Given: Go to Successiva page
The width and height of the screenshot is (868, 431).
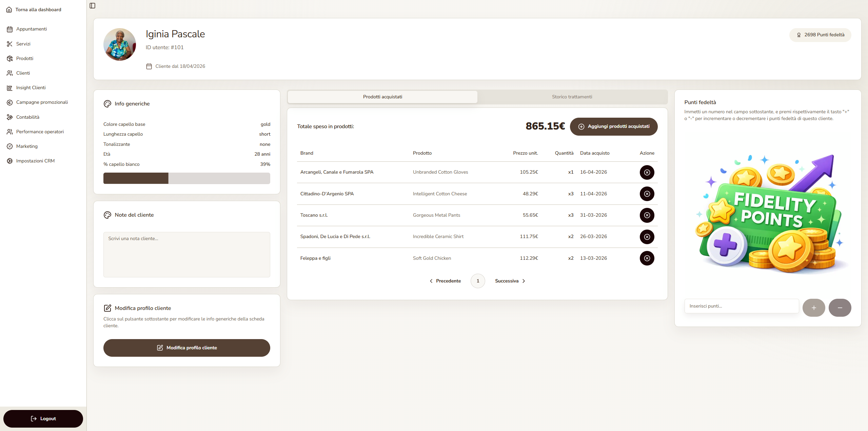Looking at the screenshot, I should [510, 281].
